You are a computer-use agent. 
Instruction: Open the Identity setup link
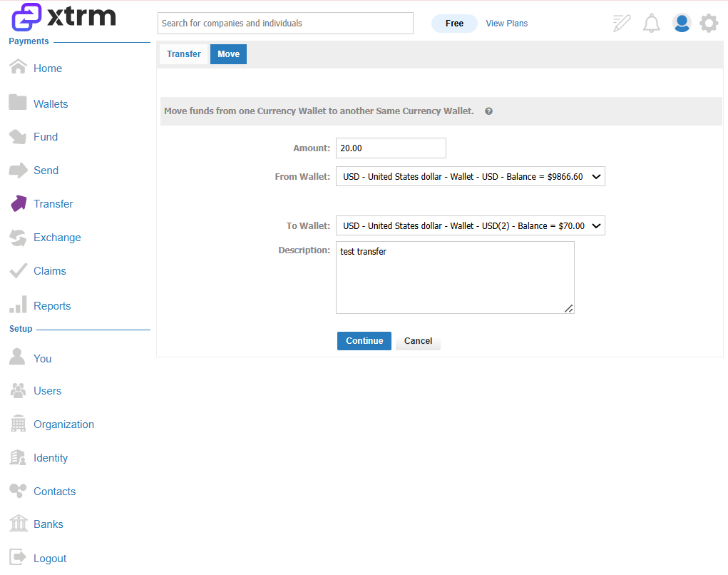pyautogui.click(x=51, y=458)
